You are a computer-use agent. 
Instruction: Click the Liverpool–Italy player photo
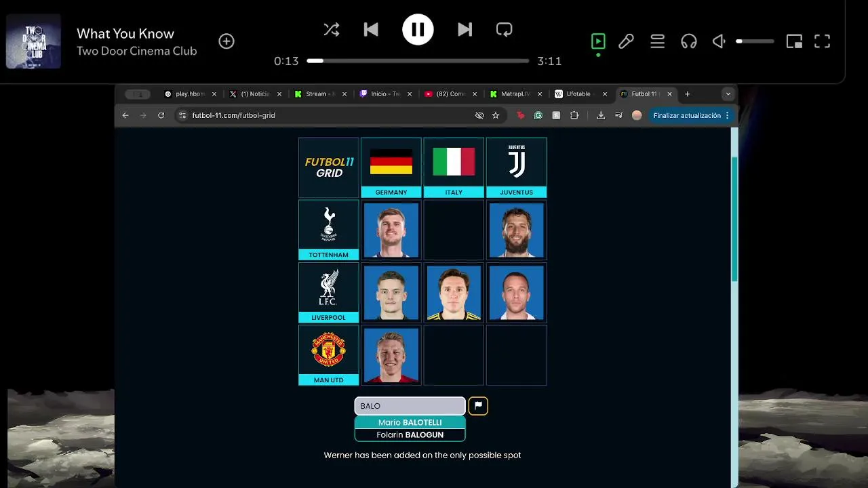point(454,292)
